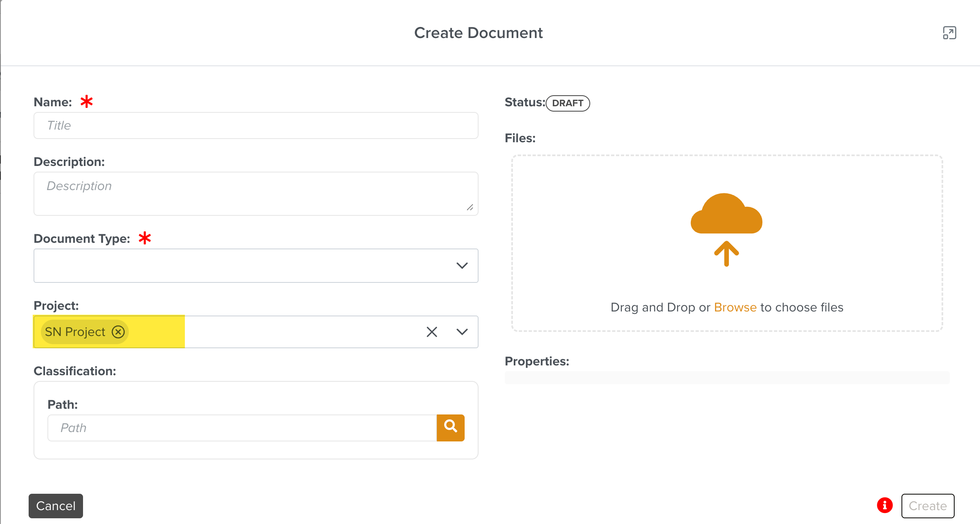Click the upload arrow below the cloud
Viewport: 980px width, 524px height.
coord(726,253)
